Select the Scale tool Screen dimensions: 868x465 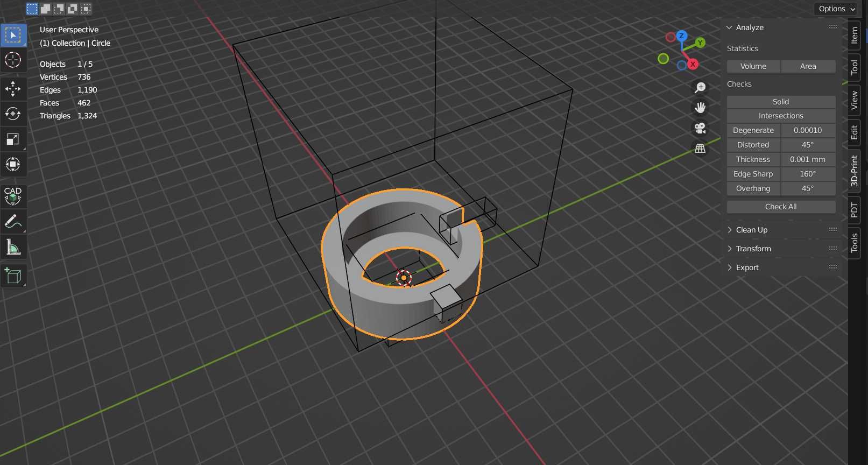[13, 139]
